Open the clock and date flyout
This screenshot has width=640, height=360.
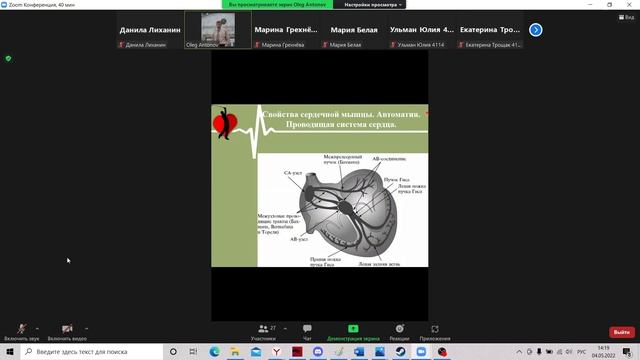[604, 351]
